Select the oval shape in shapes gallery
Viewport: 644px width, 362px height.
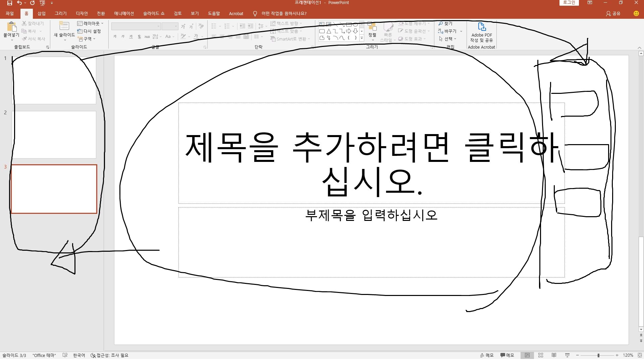click(356, 24)
